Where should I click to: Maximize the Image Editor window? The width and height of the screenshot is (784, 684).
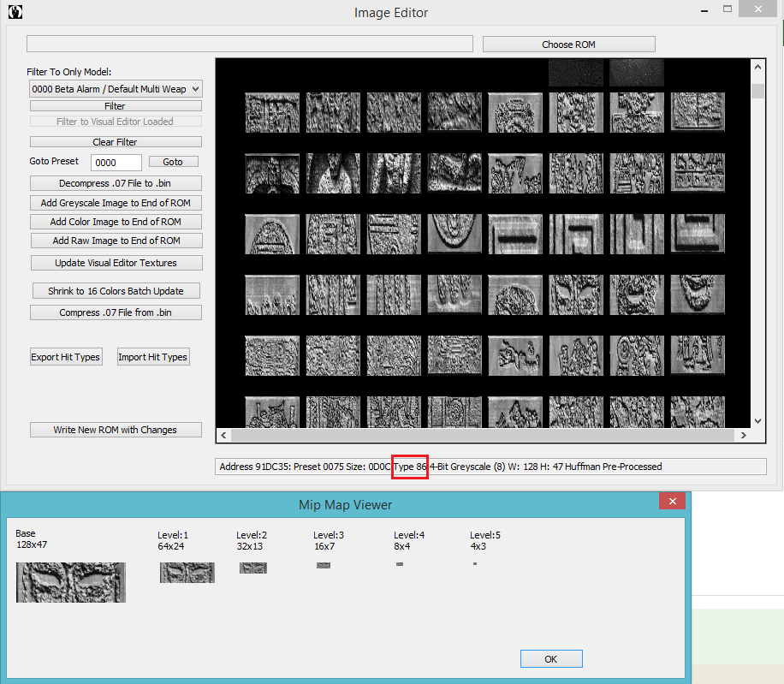(x=728, y=9)
